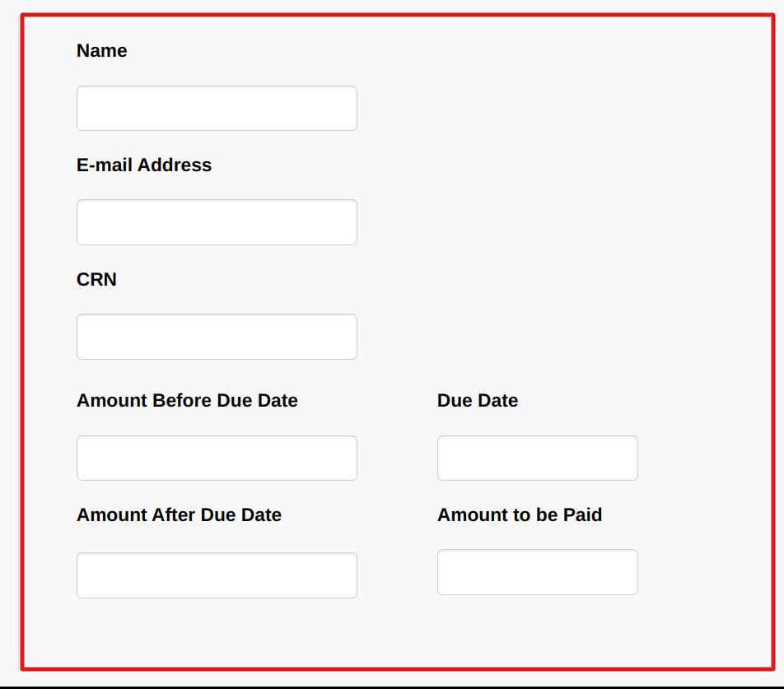Image resolution: width=784 pixels, height=689 pixels.
Task: Click the "Amount After Due Date" label
Action: click(x=179, y=515)
